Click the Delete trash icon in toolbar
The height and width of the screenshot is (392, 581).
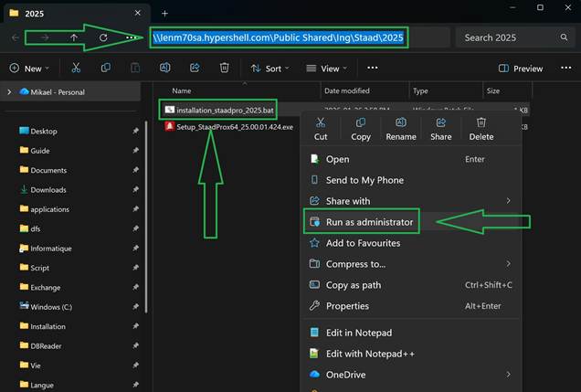(x=224, y=68)
